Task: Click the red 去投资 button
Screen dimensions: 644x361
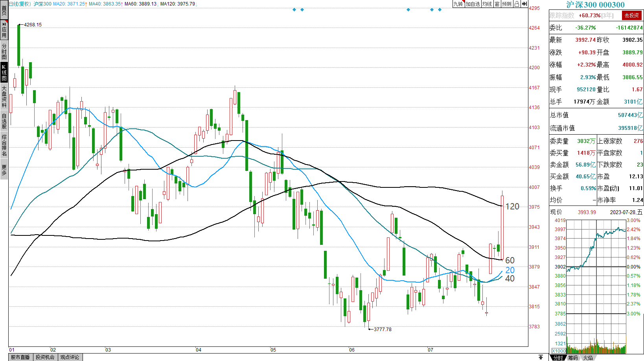Action: coord(631,15)
